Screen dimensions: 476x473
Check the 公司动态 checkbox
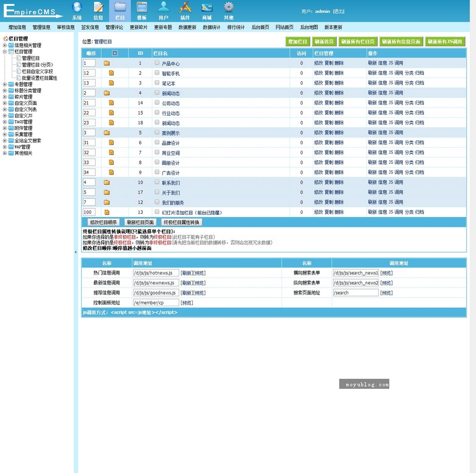point(157,103)
